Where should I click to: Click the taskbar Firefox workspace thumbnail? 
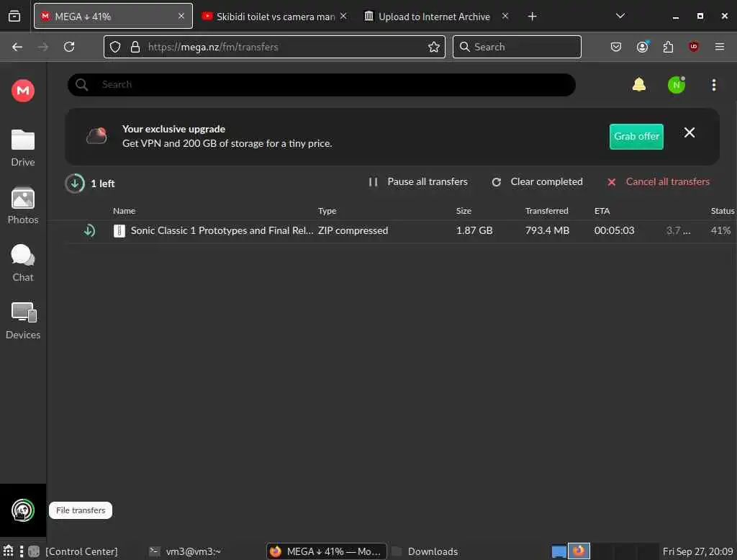(x=579, y=551)
